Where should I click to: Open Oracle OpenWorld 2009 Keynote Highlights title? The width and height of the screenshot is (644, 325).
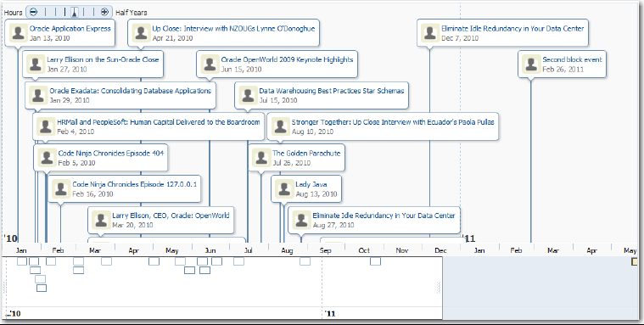pyautogui.click(x=287, y=59)
